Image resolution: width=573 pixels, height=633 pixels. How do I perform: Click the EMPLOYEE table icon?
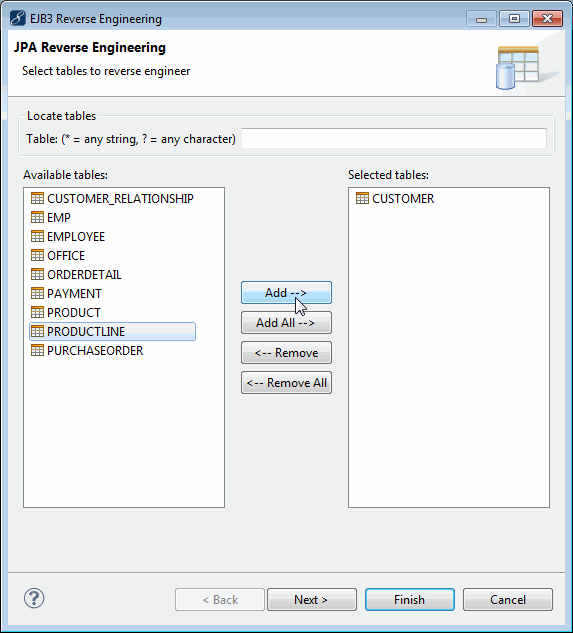37,236
